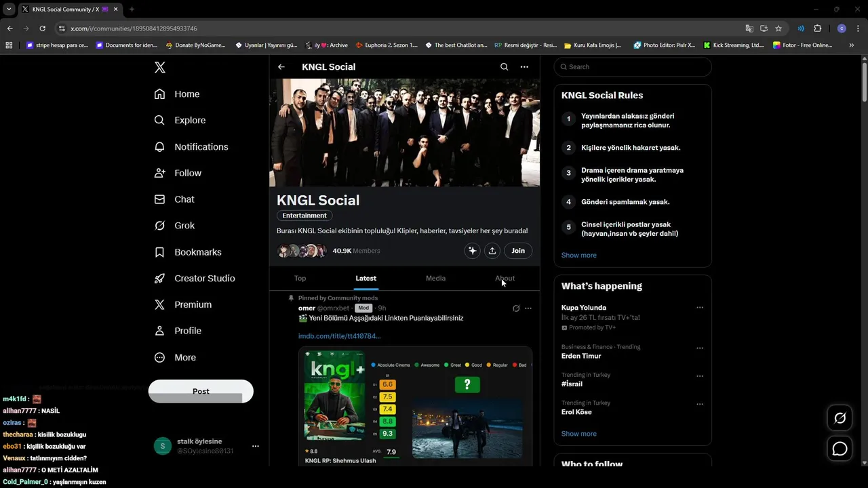This screenshot has width=868, height=488.
Task: Open options for Erden Timur trend
Action: click(700, 348)
